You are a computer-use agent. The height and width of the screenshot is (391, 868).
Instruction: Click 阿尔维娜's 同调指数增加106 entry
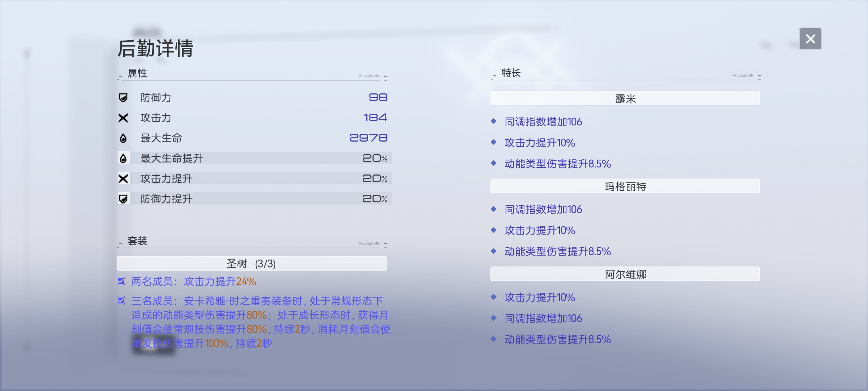(543, 318)
